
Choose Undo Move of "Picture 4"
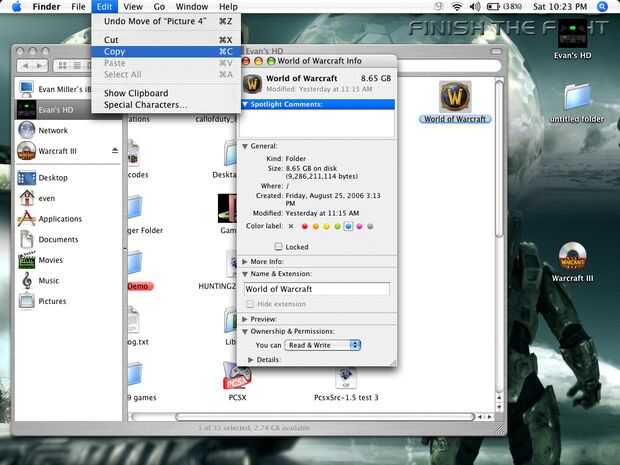tap(166, 21)
